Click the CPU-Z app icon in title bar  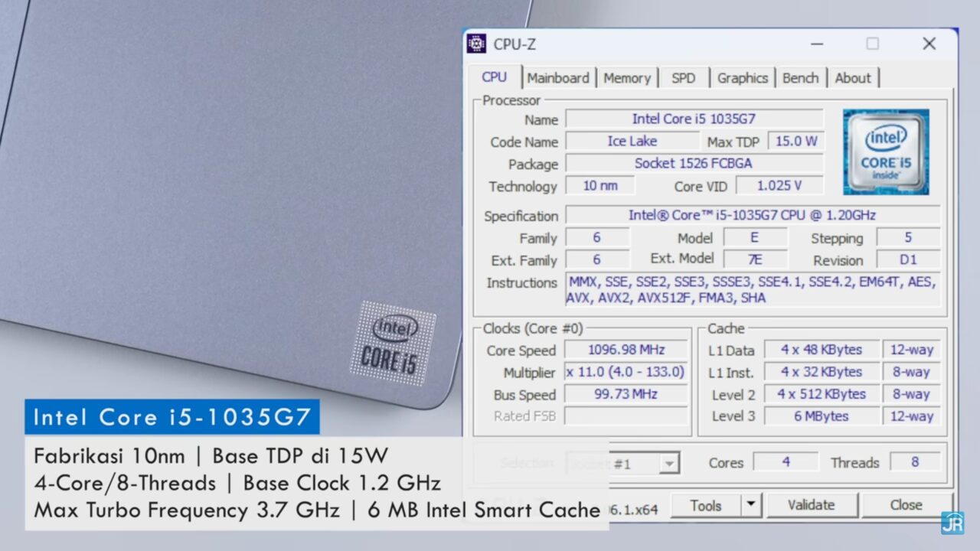coord(476,44)
